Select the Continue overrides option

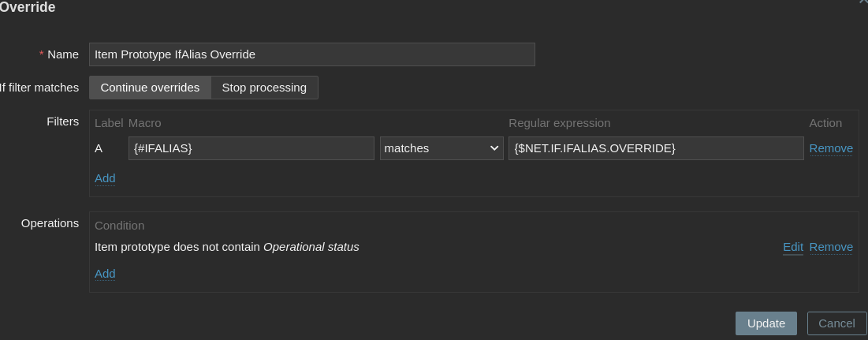tap(150, 88)
